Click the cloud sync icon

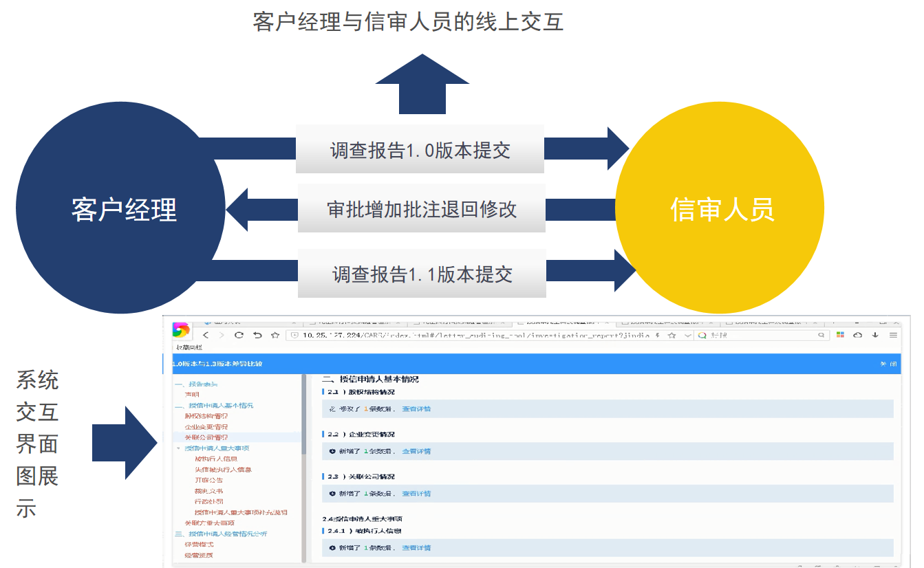[857, 335]
